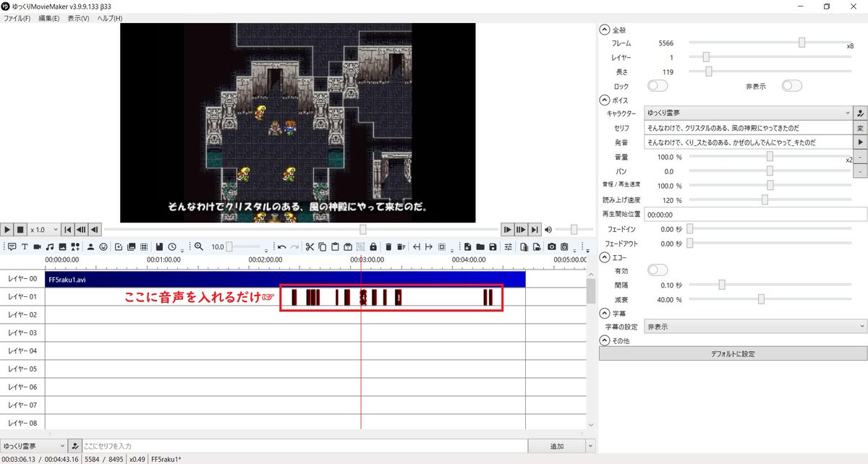868x464 pixels.
Task: Open the 編集(E) menu
Action: pos(49,18)
